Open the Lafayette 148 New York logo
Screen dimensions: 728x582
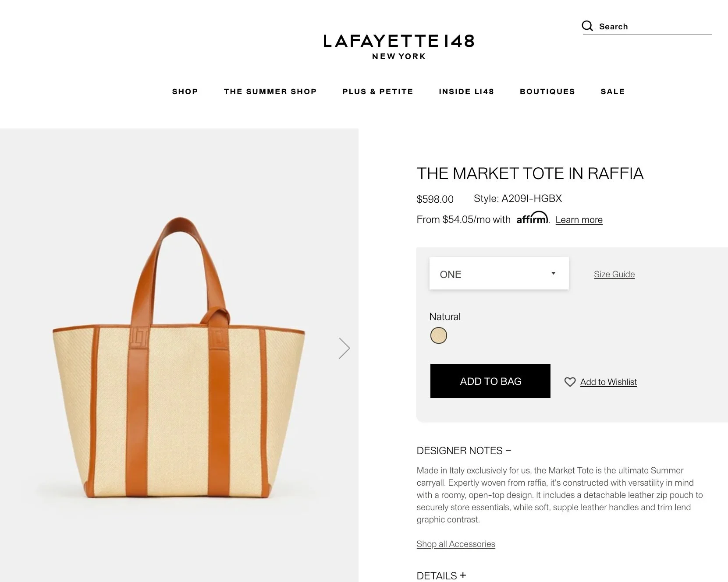click(x=399, y=46)
